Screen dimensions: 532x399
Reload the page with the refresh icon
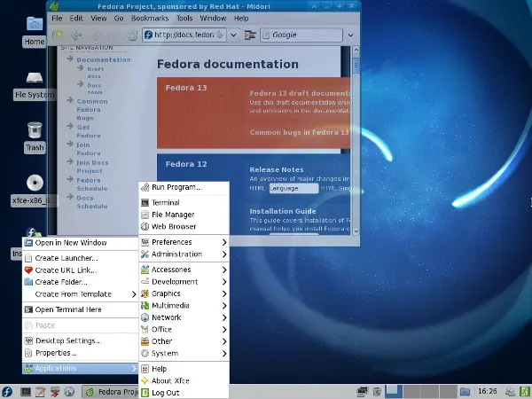131,35
